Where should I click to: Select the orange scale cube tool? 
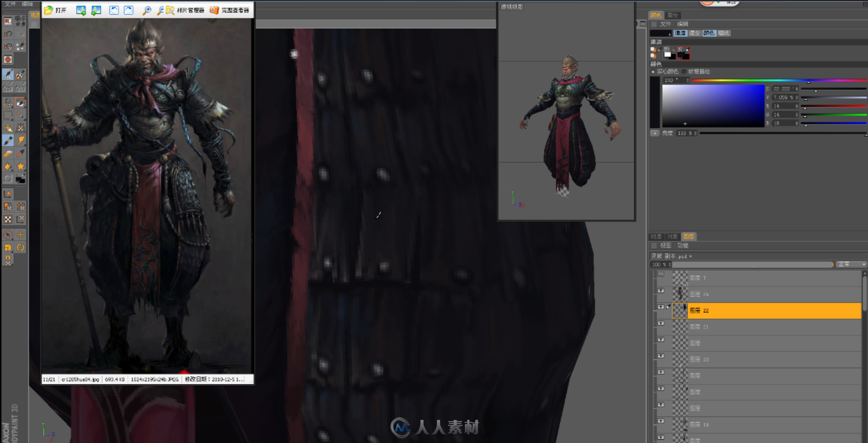click(x=8, y=248)
